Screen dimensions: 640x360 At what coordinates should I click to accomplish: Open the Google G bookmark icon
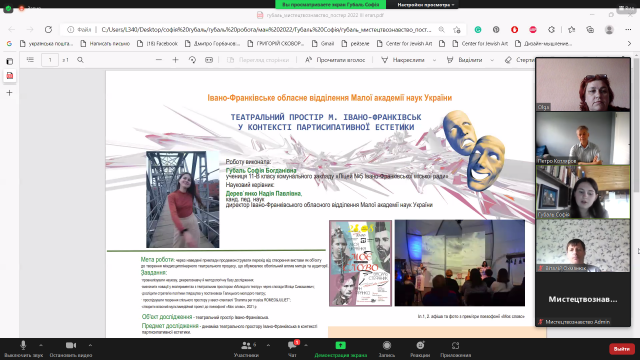click(9, 43)
